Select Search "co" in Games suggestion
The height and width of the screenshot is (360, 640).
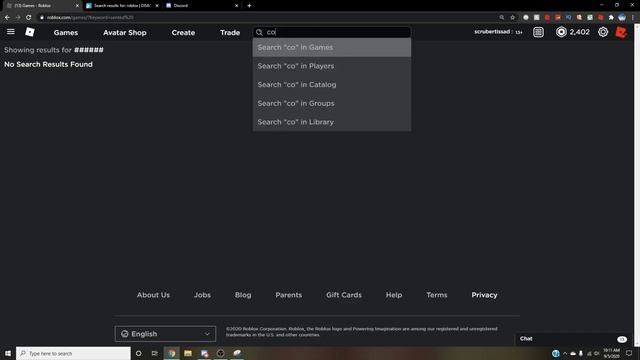(331, 47)
